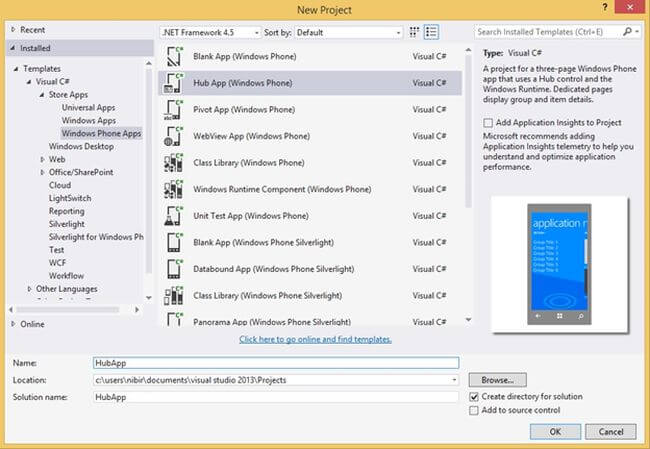Click the Pivot App (Windows Phone) template icon
The width and height of the screenshot is (650, 449).
(x=174, y=109)
